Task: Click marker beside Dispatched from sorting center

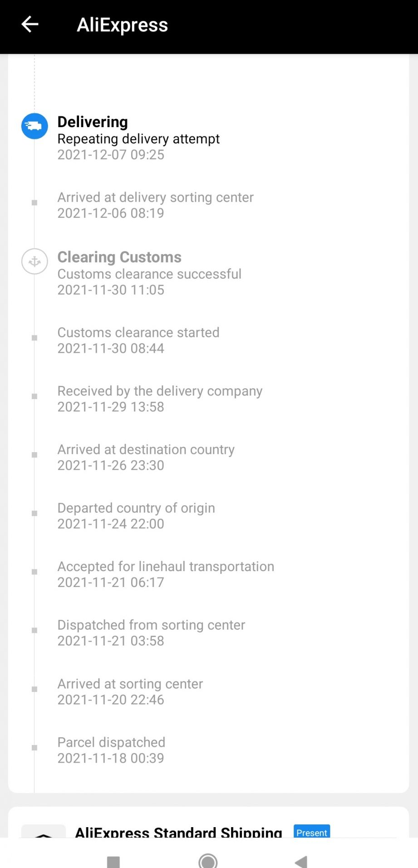Action: coord(34,631)
